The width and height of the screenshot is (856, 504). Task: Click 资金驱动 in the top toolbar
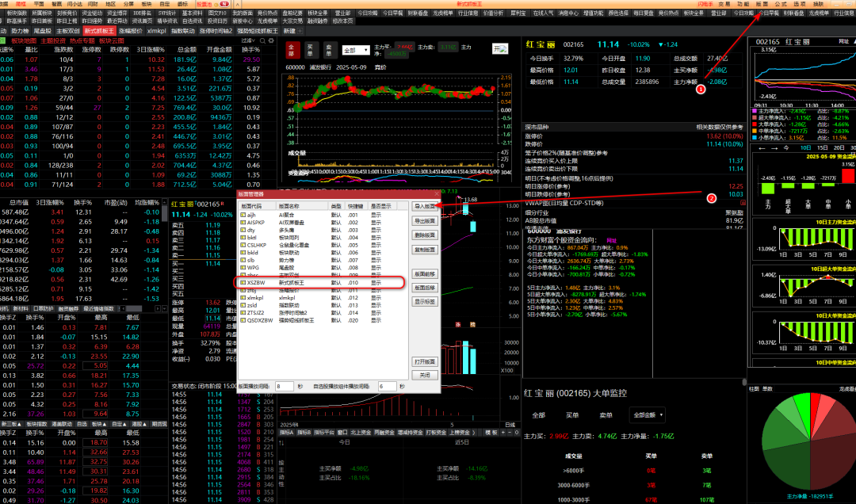pyautogui.click(x=91, y=13)
